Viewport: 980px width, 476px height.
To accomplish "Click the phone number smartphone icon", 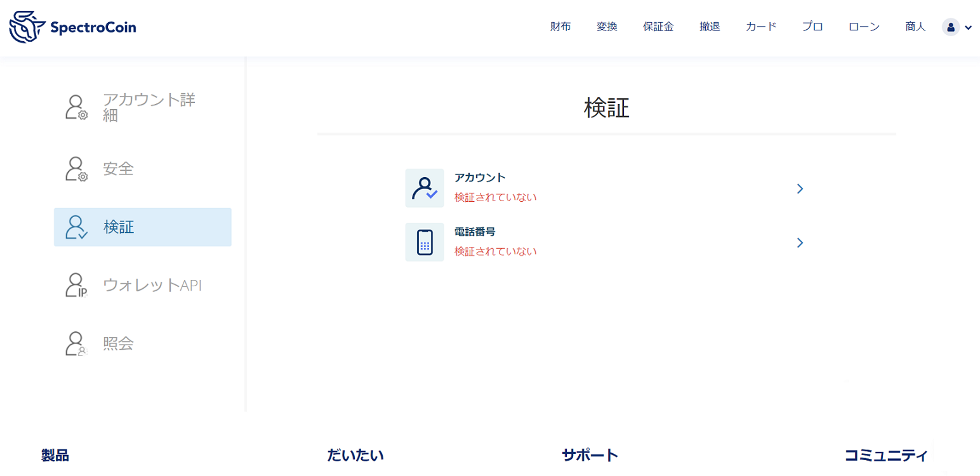I will (x=424, y=242).
